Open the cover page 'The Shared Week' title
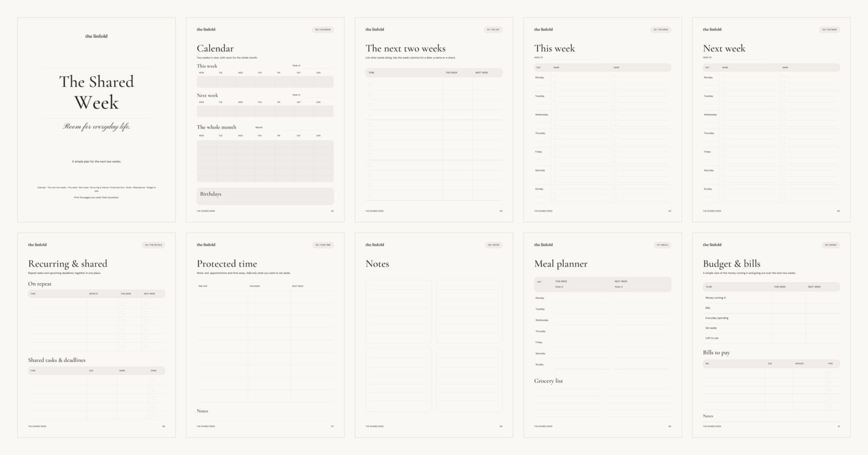The image size is (868, 455). [x=97, y=92]
